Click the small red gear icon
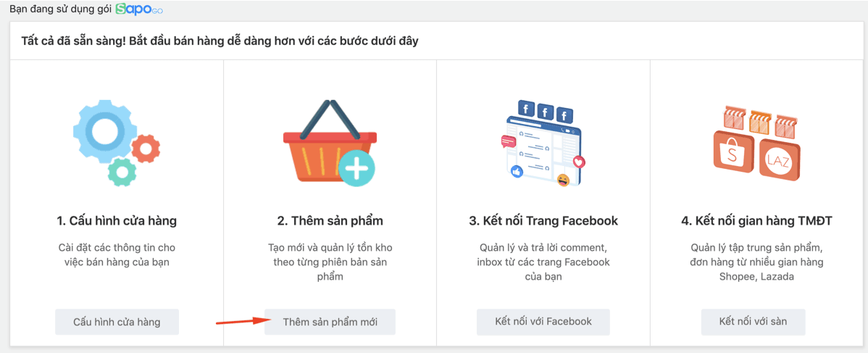The height and width of the screenshot is (353, 868). pyautogui.click(x=146, y=149)
